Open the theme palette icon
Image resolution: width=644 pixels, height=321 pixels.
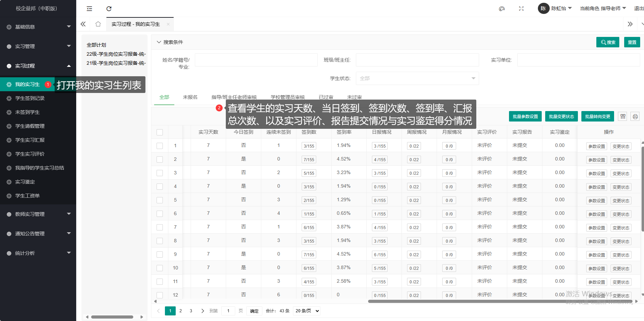502,9
